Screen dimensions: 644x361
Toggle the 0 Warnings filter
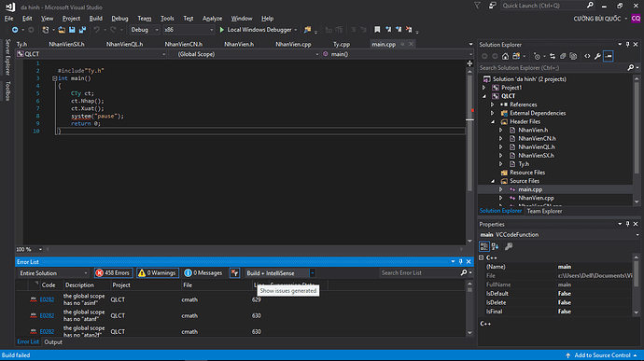(x=158, y=273)
